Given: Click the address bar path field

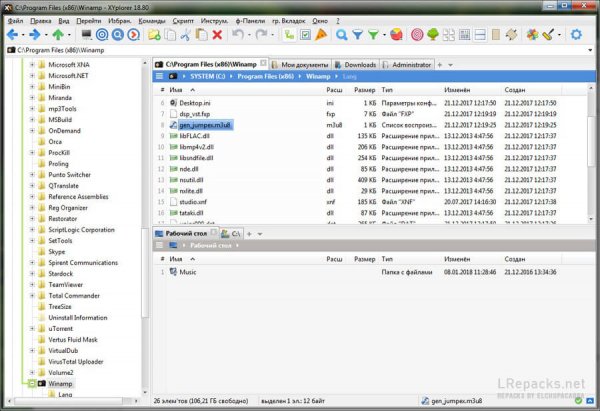Looking at the screenshot, I should click(x=297, y=50).
